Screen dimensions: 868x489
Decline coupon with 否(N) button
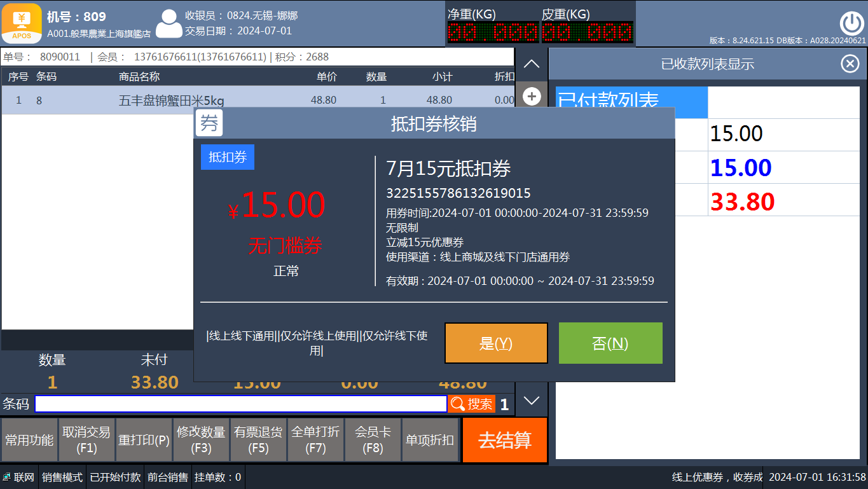pyautogui.click(x=610, y=343)
